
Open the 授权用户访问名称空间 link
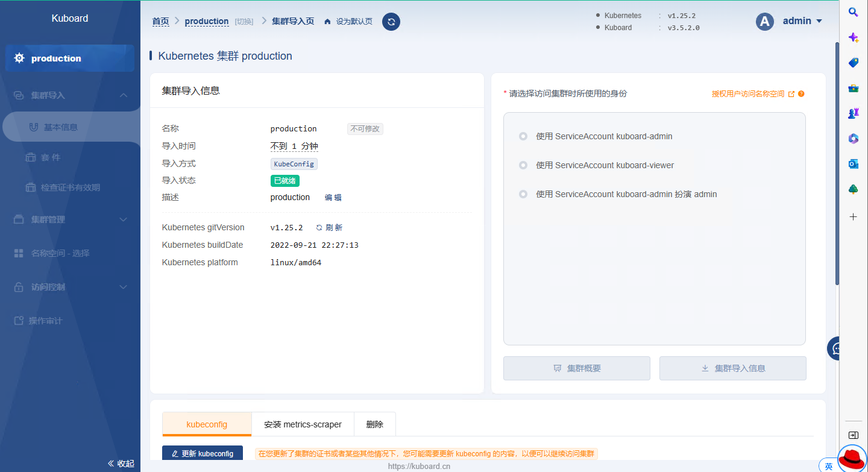point(748,94)
